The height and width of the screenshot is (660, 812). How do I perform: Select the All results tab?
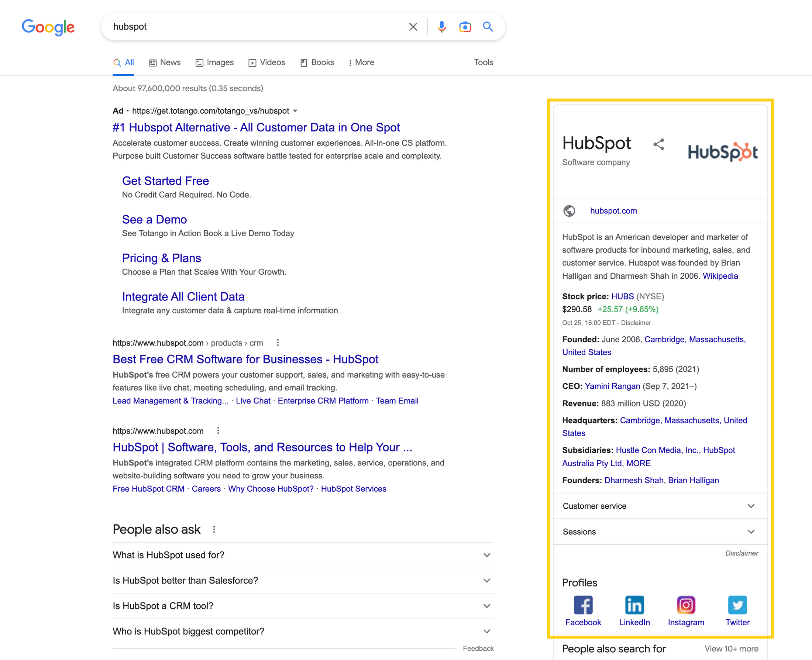(x=124, y=62)
